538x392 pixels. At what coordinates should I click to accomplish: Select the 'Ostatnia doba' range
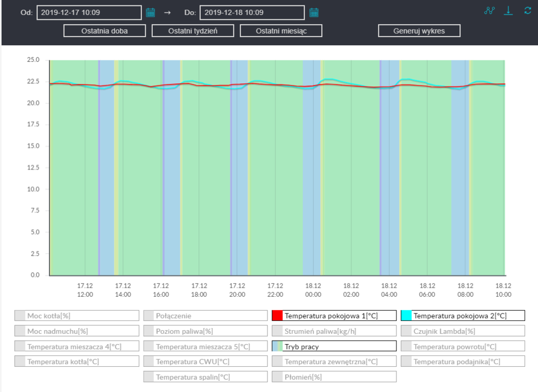click(x=104, y=31)
